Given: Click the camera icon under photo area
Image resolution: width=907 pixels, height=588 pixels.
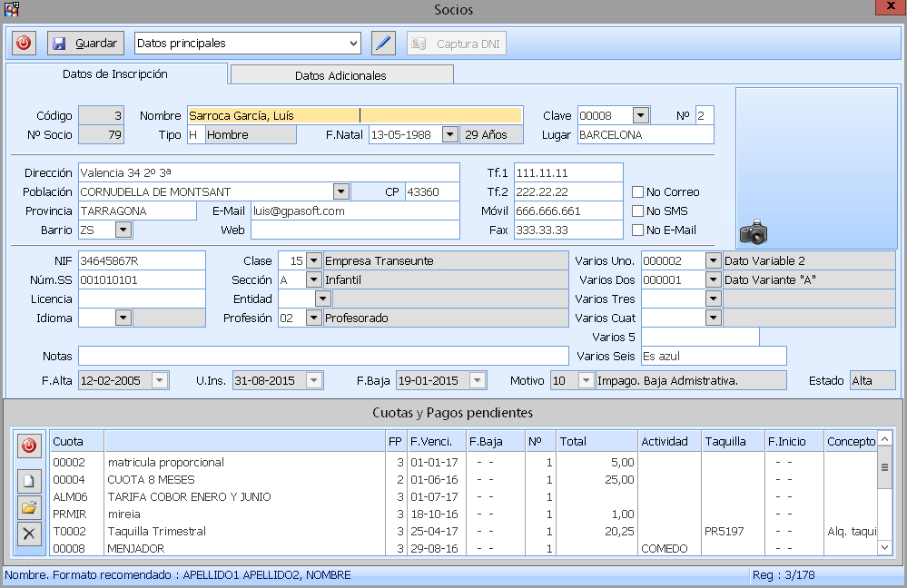Looking at the screenshot, I should [754, 233].
